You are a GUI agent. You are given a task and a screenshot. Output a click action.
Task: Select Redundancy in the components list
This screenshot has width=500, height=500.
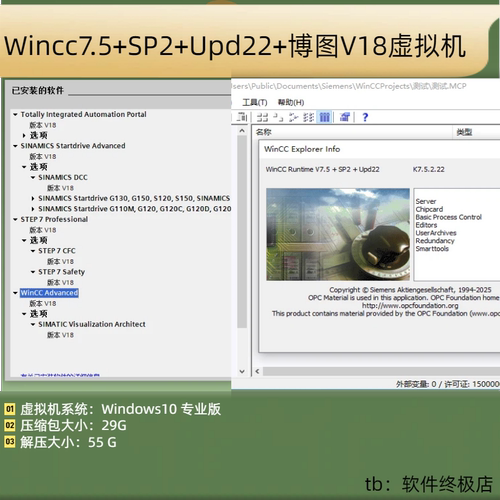[435, 241]
